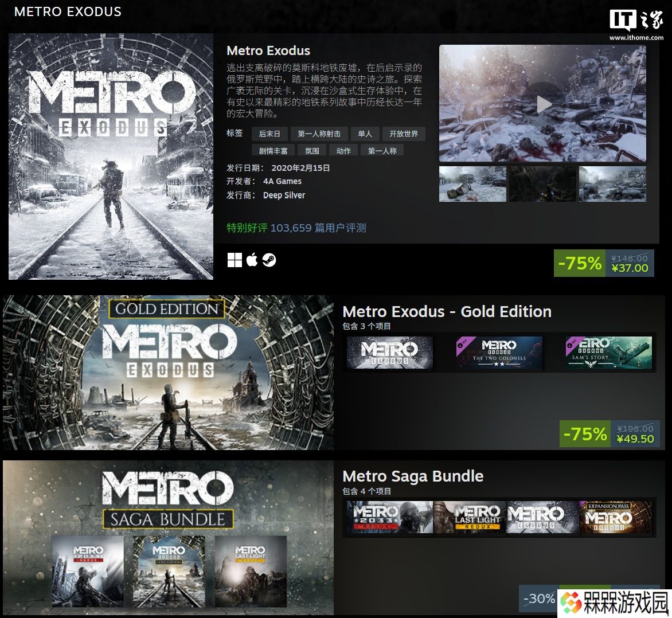The image size is (672, 618).
Task: Open the Deep Silver publisher link
Action: point(284,195)
